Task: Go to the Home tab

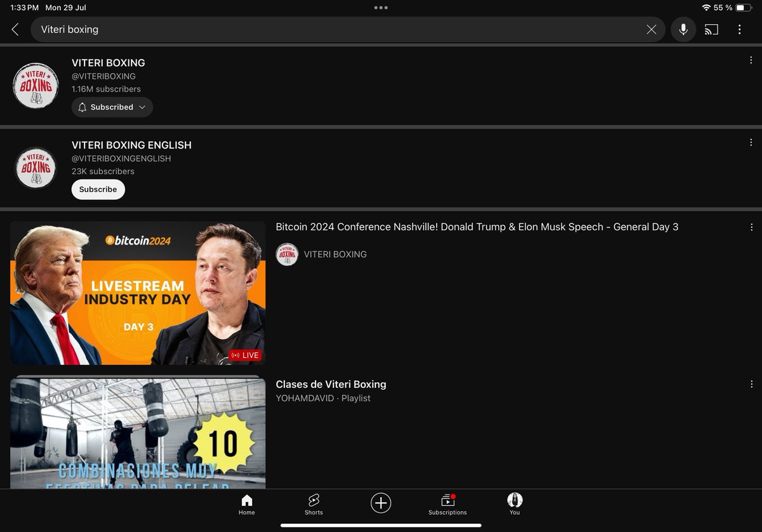Action: point(247,505)
